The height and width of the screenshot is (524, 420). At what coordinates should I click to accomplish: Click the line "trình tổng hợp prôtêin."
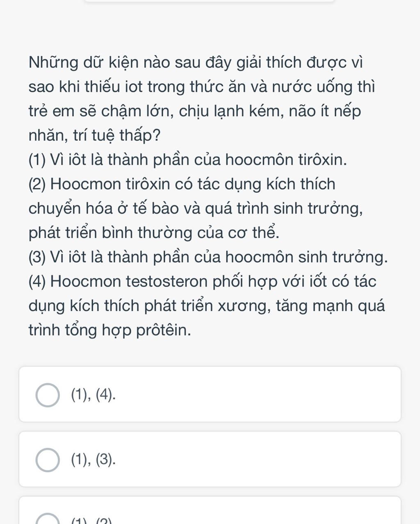point(110,330)
